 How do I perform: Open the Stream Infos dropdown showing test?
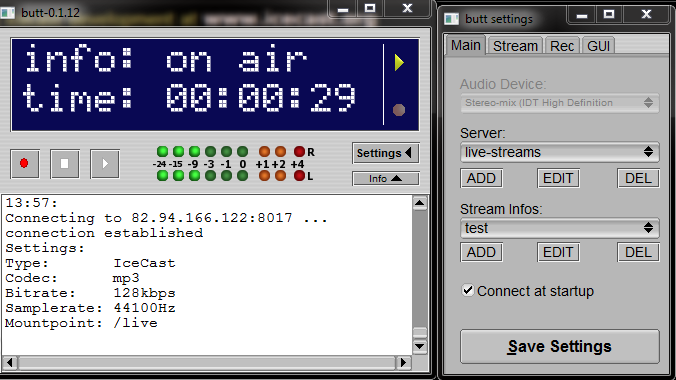coord(560,228)
